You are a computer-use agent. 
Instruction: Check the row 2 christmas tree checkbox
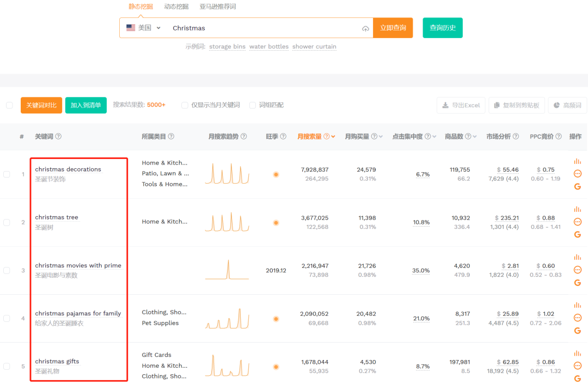(7, 222)
